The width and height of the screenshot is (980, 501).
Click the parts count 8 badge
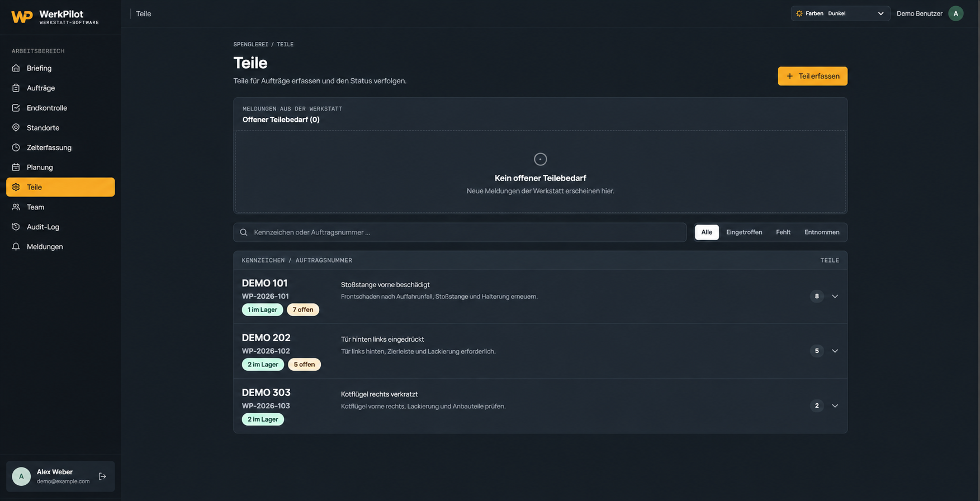(817, 297)
